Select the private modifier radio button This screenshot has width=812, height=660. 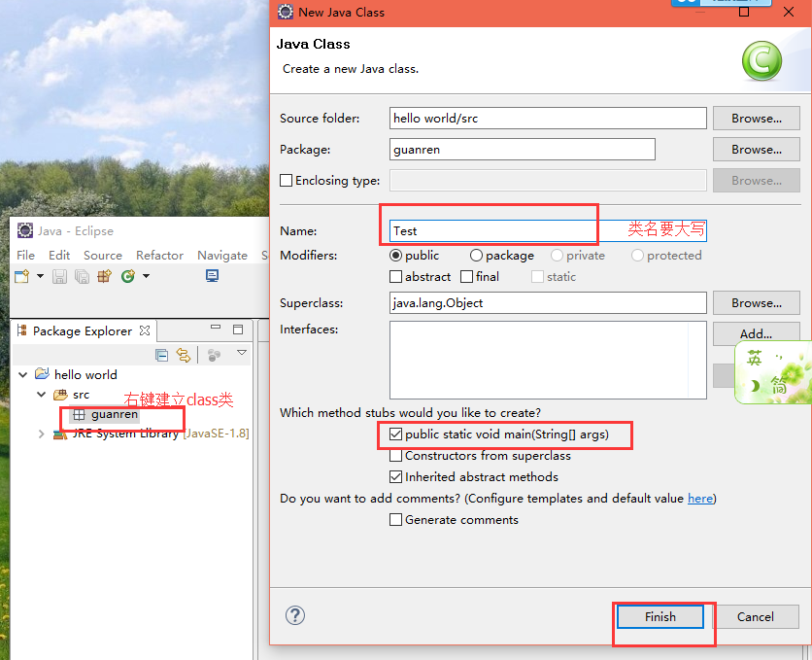pyautogui.click(x=557, y=256)
